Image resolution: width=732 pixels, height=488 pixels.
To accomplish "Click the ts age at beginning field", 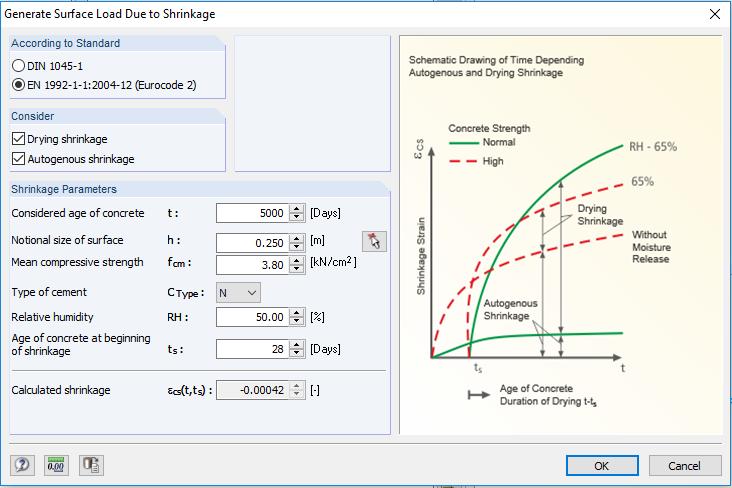I will click(x=252, y=349).
